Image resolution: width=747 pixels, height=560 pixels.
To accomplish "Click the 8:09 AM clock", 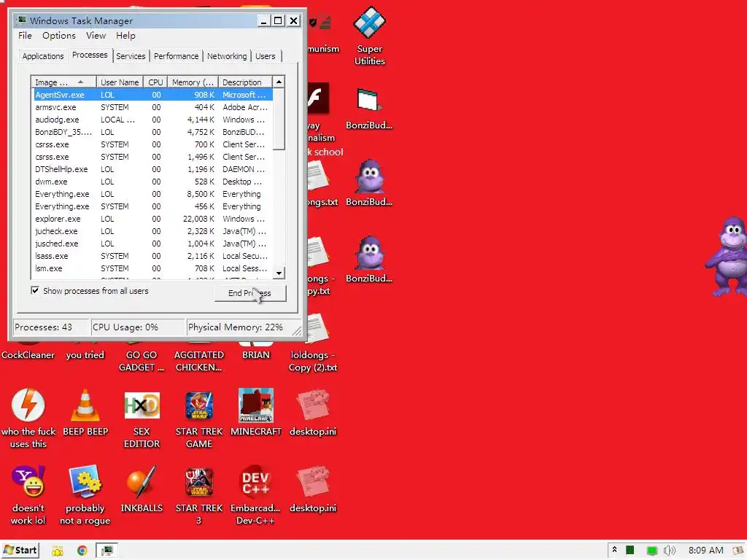I will [705, 551].
